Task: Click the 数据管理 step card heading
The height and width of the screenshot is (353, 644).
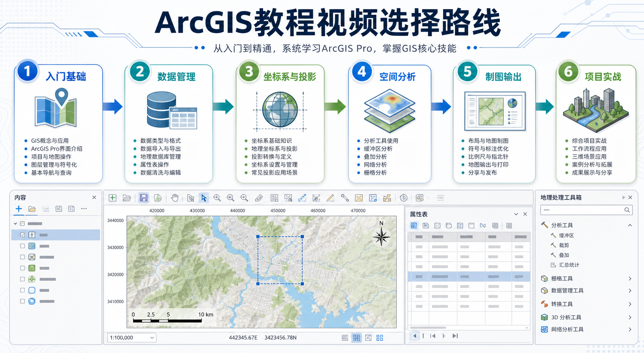Action: point(177,77)
